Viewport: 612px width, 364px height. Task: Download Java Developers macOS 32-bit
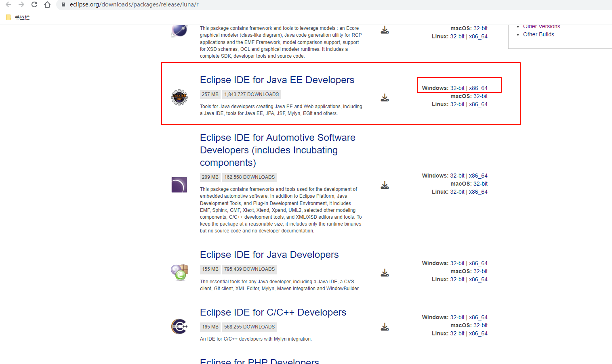point(480,271)
